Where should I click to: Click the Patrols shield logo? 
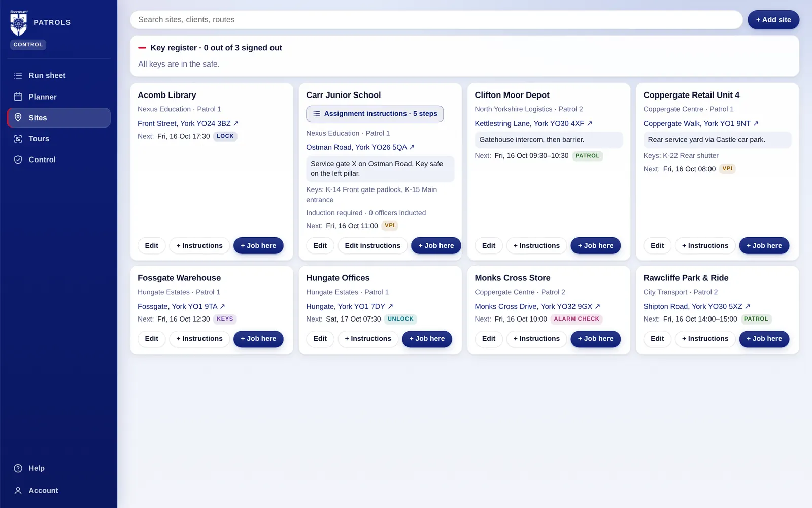click(x=19, y=23)
